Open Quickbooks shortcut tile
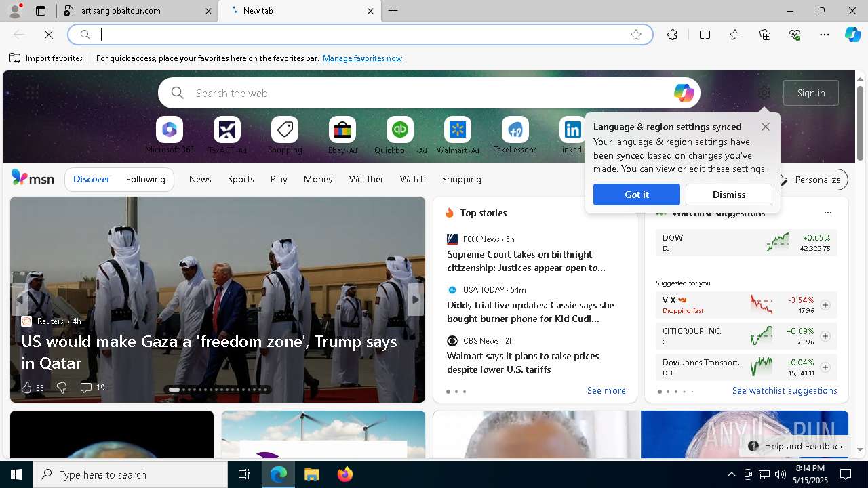The width and height of the screenshot is (868, 488). click(x=400, y=136)
